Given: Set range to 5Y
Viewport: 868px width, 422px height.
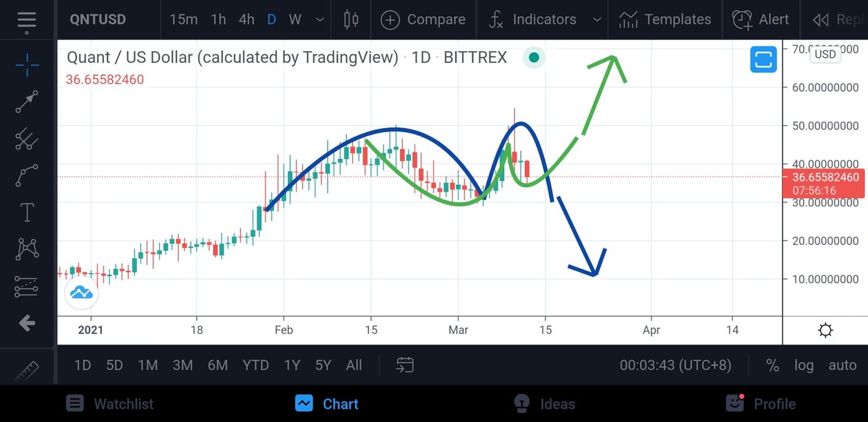Looking at the screenshot, I should point(323,365).
